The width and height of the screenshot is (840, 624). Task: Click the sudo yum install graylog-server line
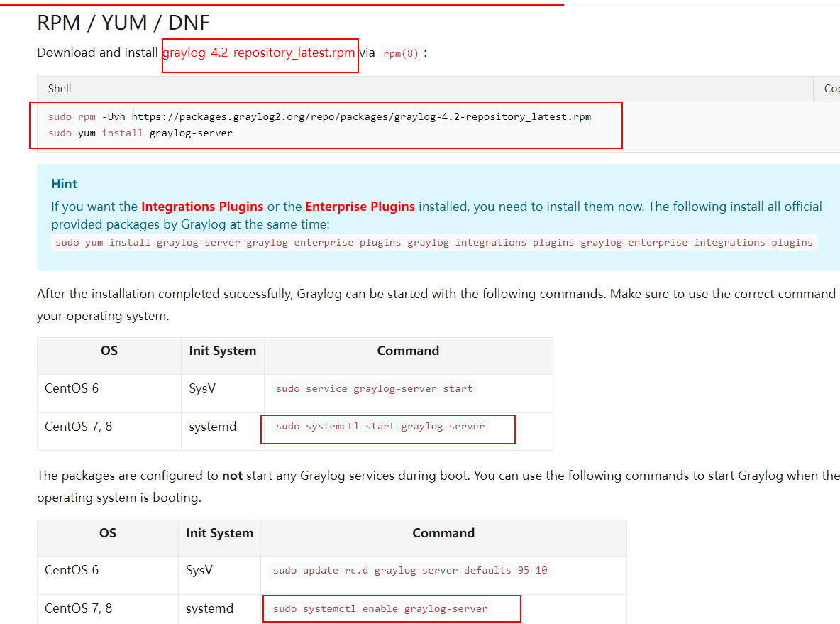(140, 133)
